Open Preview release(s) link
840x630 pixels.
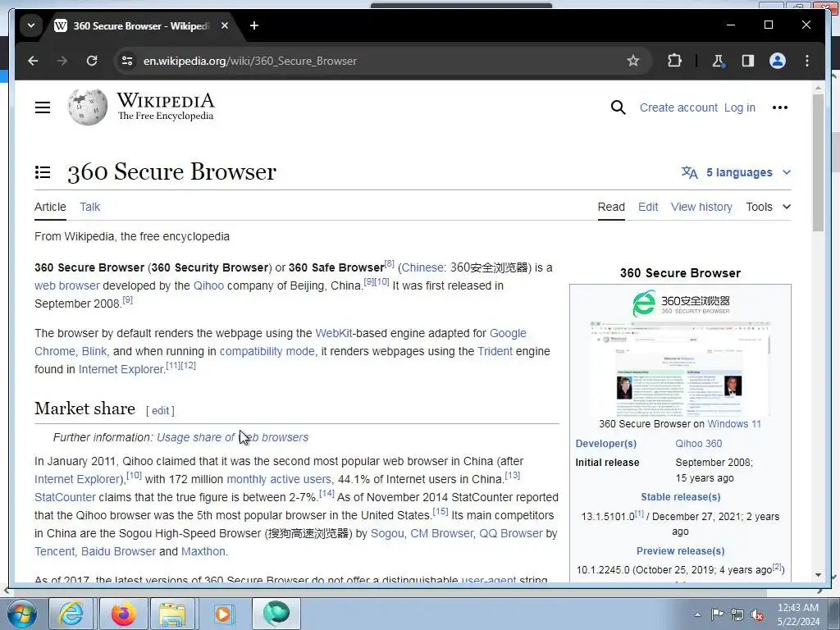click(680, 551)
